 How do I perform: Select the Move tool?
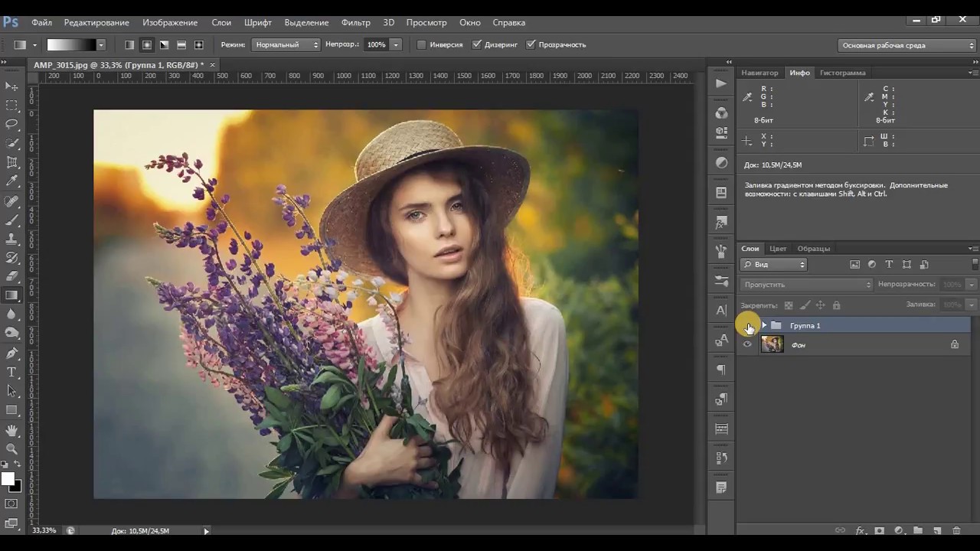click(11, 86)
